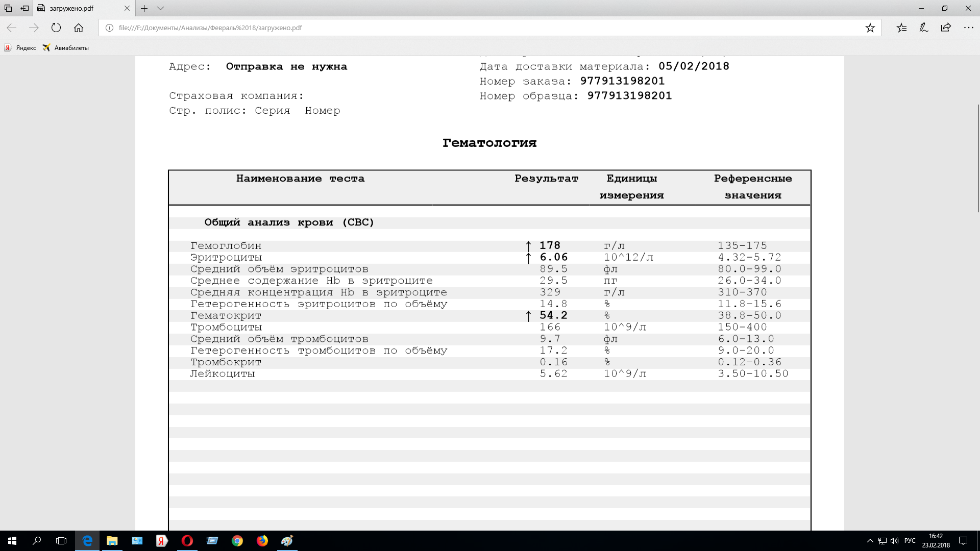Image resolution: width=980 pixels, height=551 pixels.
Task: Open the Favorites hub icon
Action: tap(902, 28)
